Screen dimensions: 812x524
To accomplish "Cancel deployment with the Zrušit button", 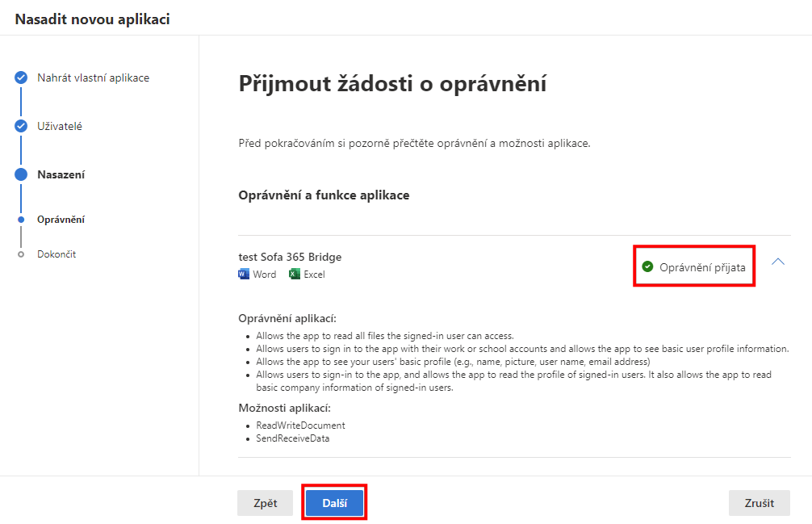I will [x=760, y=503].
